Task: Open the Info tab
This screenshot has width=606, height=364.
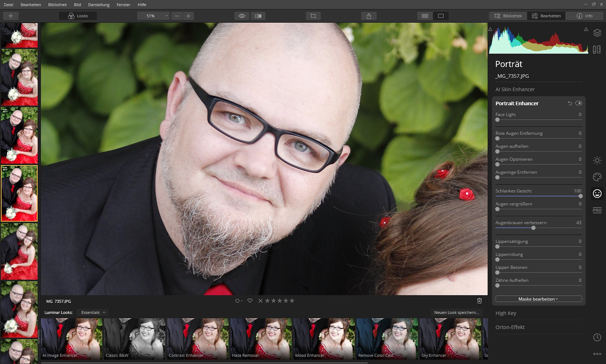Action: click(x=584, y=16)
